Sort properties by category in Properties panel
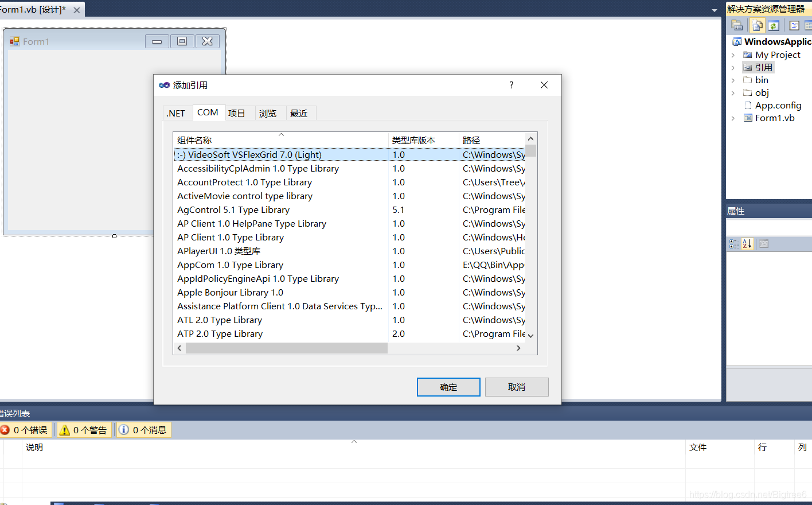 [x=734, y=244]
